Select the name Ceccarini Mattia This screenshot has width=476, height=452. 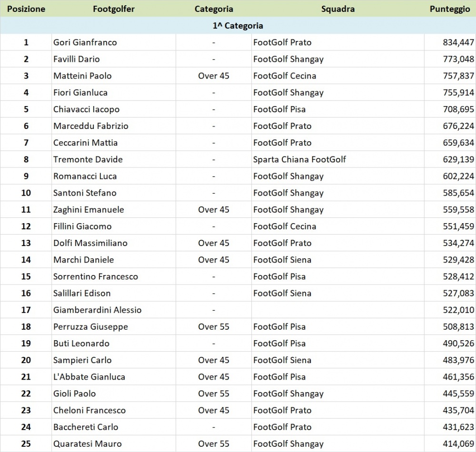(85, 143)
